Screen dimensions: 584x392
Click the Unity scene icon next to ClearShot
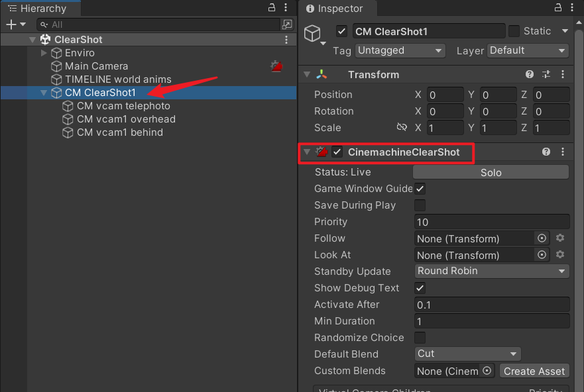pos(46,39)
